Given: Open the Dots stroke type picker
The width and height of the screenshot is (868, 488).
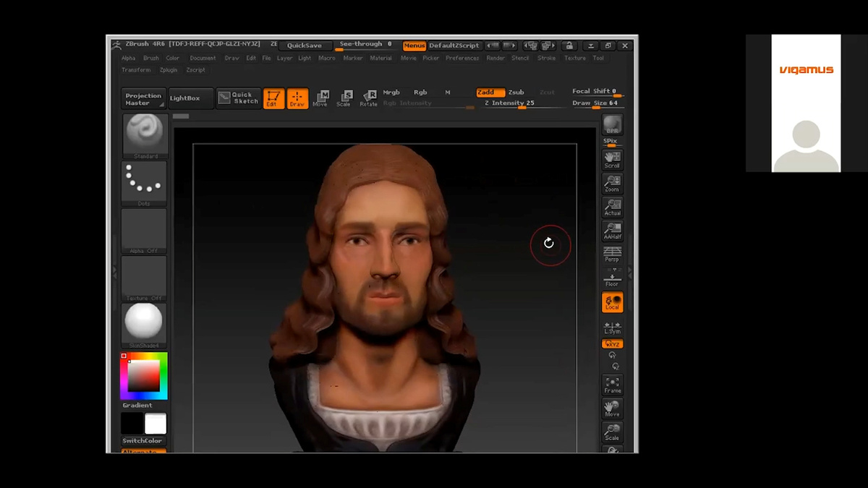Looking at the screenshot, I should (145, 183).
